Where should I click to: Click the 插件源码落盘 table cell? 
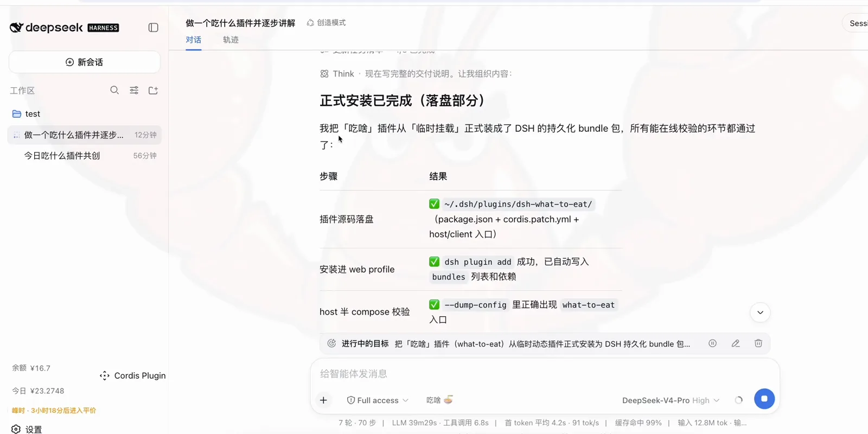346,219
